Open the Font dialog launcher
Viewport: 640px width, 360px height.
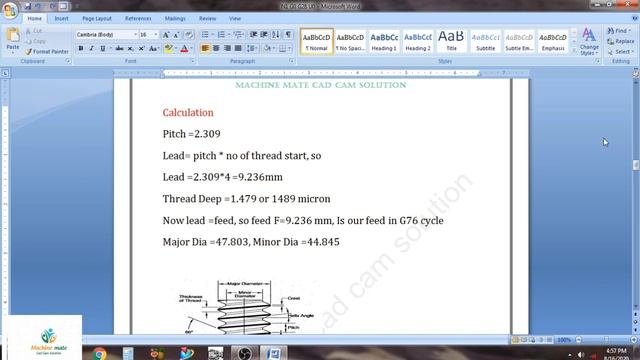point(192,61)
